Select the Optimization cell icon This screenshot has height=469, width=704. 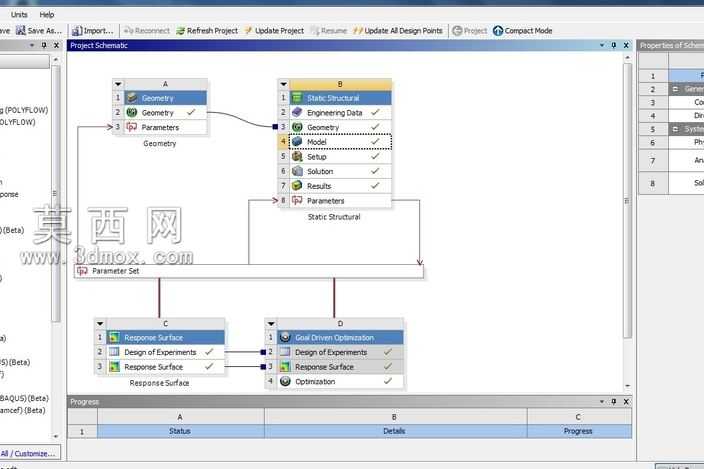[x=285, y=381]
